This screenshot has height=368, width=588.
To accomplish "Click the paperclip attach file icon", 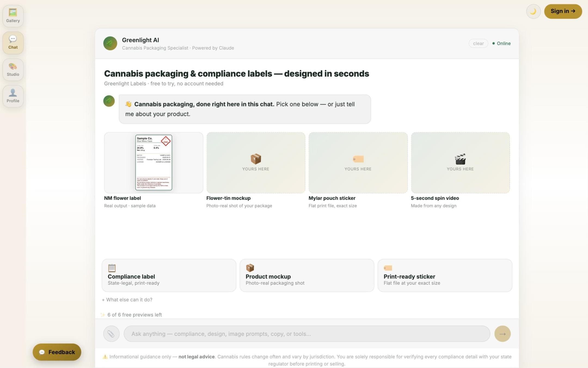I will click(x=111, y=334).
